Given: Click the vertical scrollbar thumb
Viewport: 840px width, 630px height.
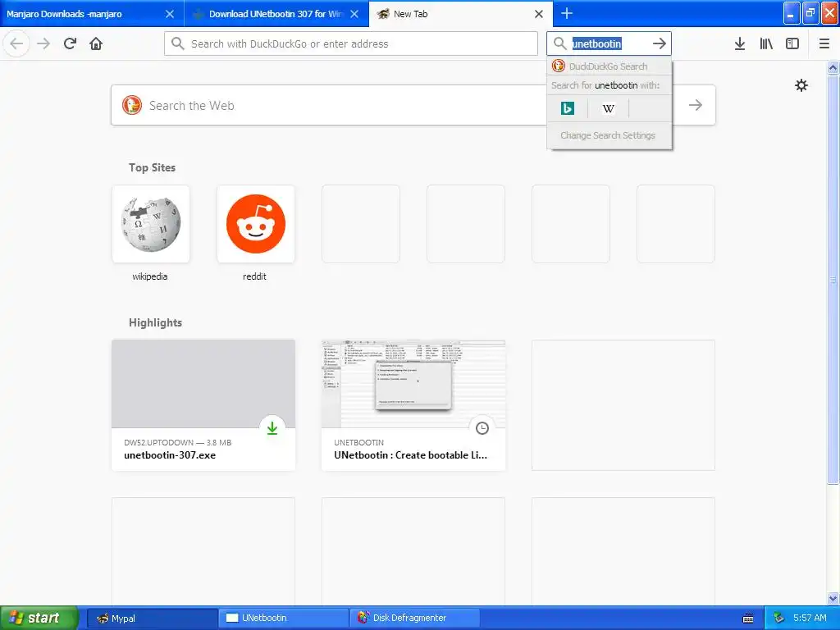Looking at the screenshot, I should pyautogui.click(x=833, y=280).
